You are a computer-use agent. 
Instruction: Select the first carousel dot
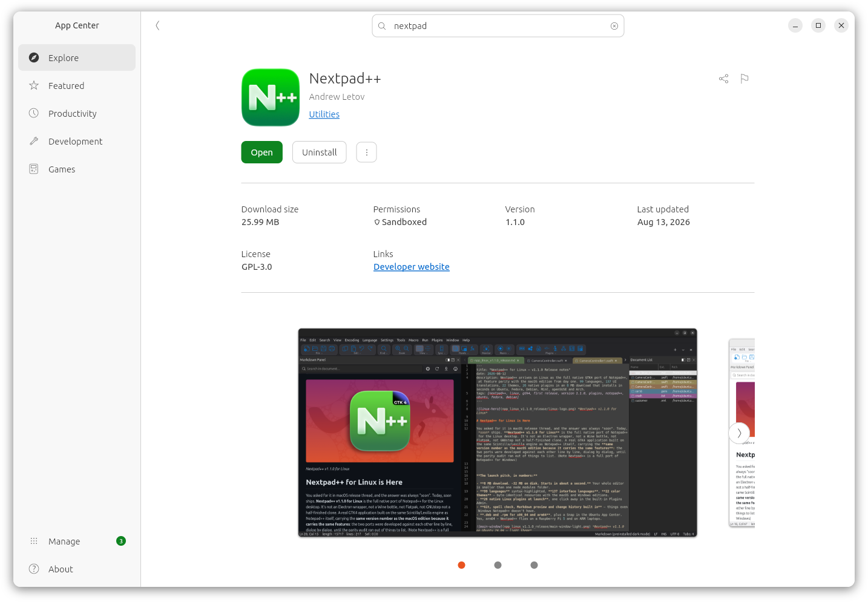click(x=461, y=565)
